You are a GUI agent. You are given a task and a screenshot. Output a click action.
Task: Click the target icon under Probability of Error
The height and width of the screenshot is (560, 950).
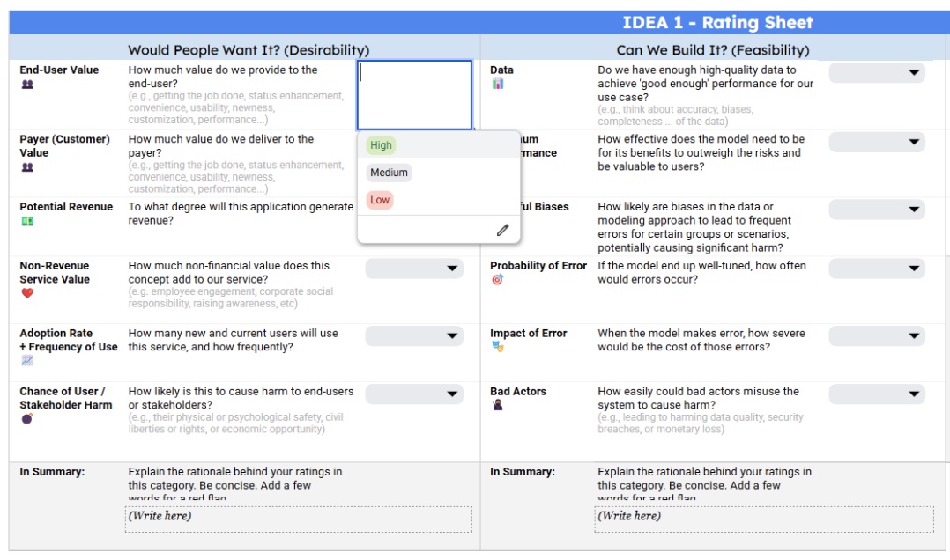498,280
